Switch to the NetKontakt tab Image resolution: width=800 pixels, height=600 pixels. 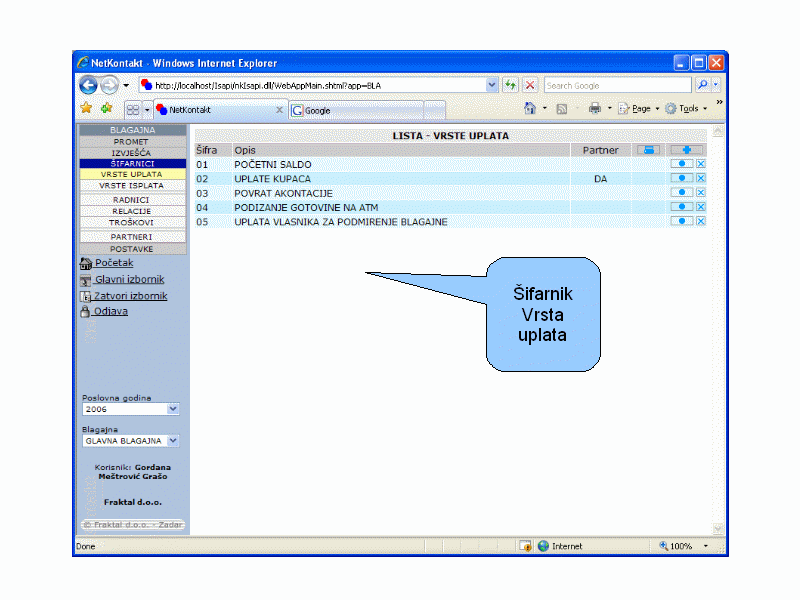tap(220, 110)
